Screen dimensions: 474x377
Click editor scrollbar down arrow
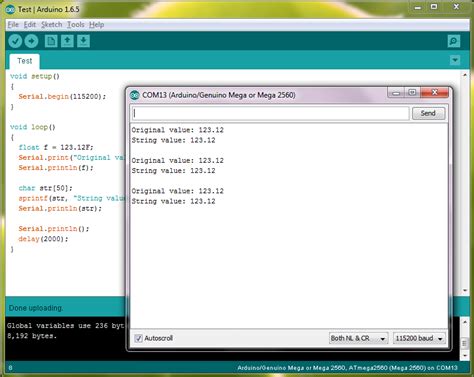click(465, 291)
